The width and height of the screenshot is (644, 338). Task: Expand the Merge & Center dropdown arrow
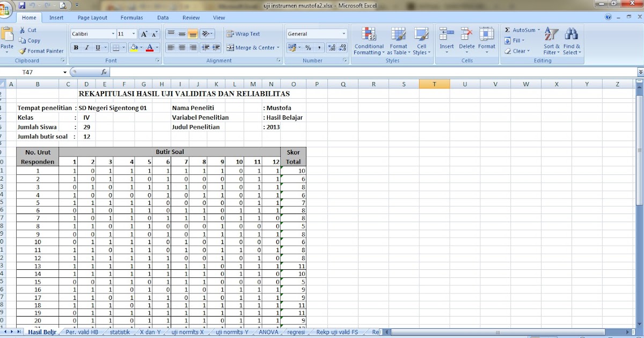[279, 48]
